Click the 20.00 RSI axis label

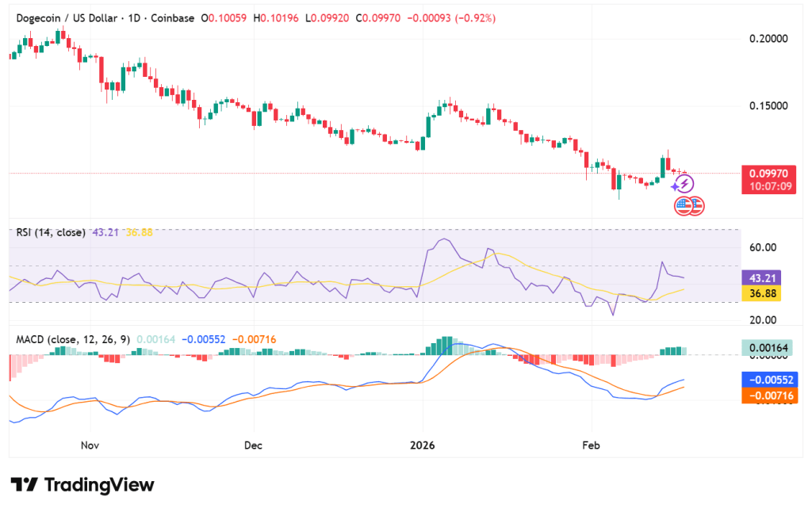coord(763,320)
